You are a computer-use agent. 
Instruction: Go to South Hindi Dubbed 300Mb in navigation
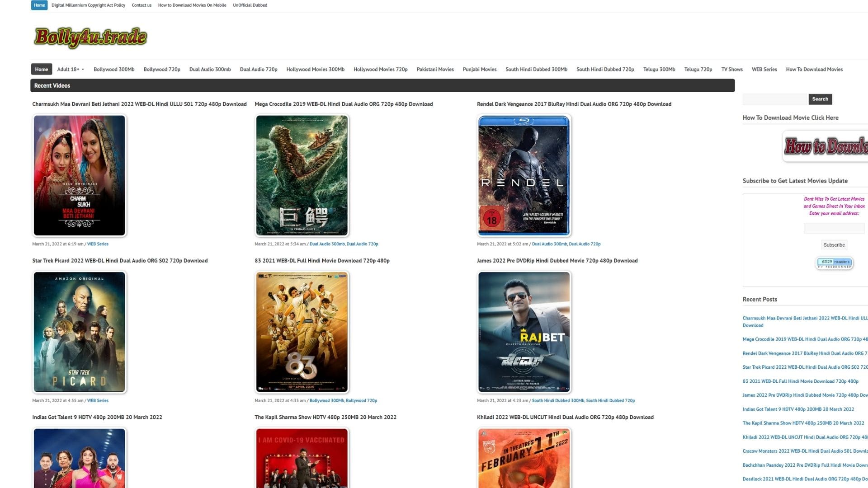pos(536,69)
